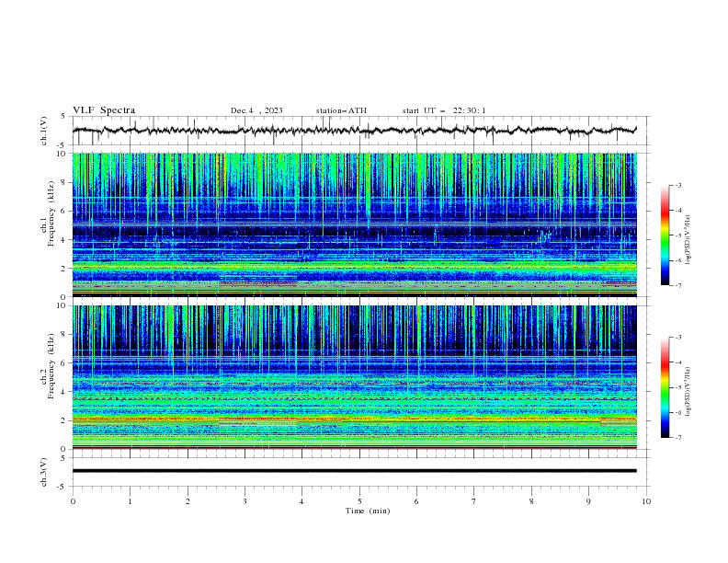Click the lower PSD color scale bar
728x563 pixels.
[665, 387]
